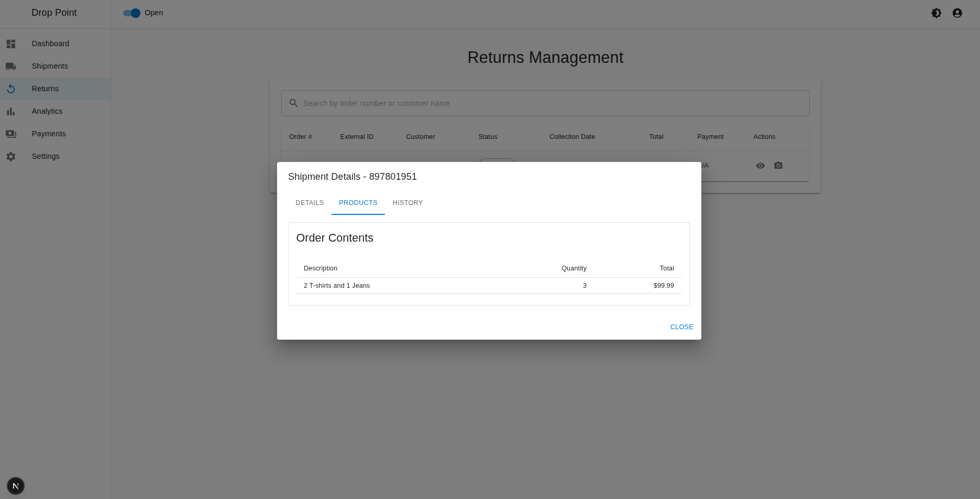Sort by the Order # column header
Image resolution: width=980 pixels, height=499 pixels.
click(x=300, y=136)
